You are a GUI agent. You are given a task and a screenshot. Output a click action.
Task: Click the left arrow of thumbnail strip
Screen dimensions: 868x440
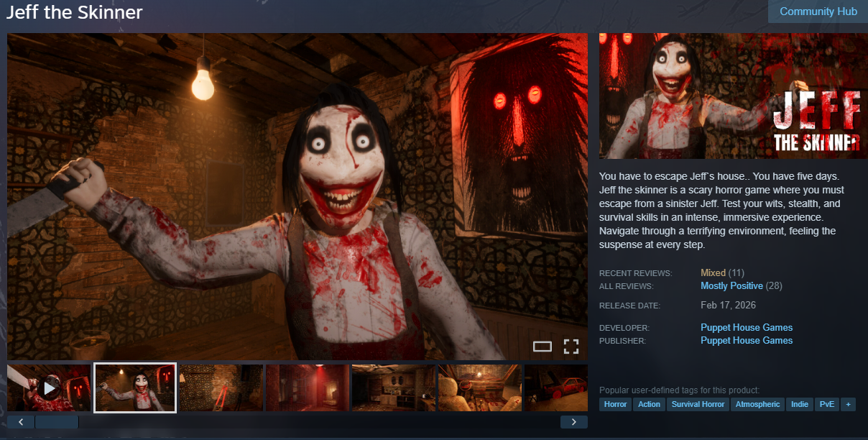[x=21, y=422]
